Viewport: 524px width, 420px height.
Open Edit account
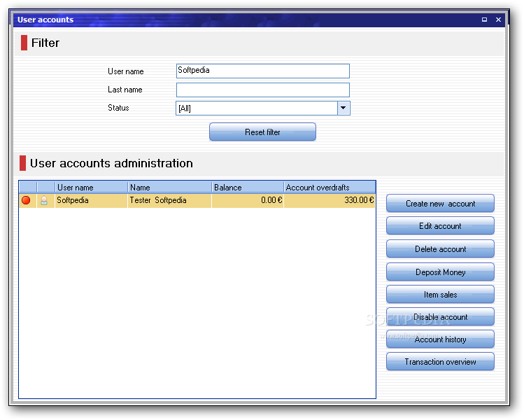pos(440,225)
